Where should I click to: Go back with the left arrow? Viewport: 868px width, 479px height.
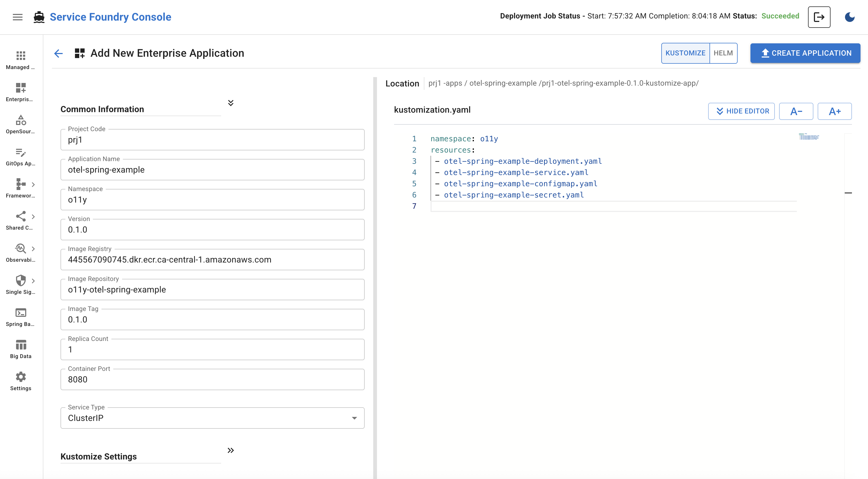pyautogui.click(x=58, y=53)
